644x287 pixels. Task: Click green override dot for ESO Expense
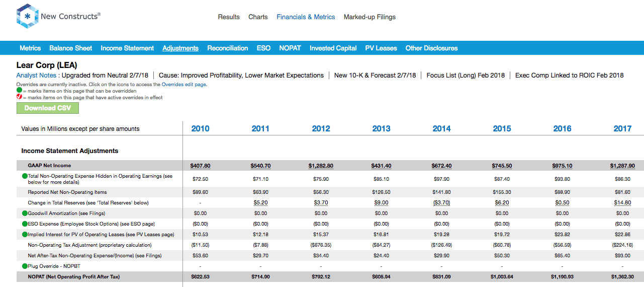point(25,224)
